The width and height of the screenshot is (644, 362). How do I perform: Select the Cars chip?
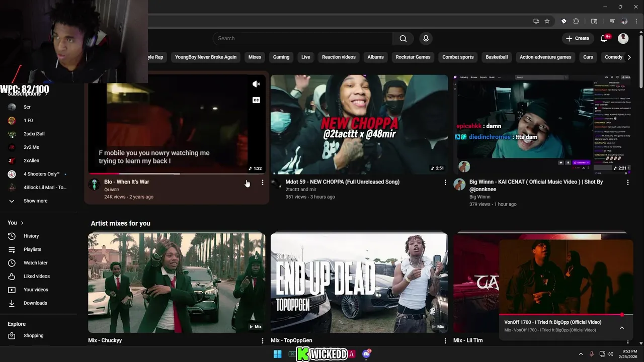coord(588,57)
